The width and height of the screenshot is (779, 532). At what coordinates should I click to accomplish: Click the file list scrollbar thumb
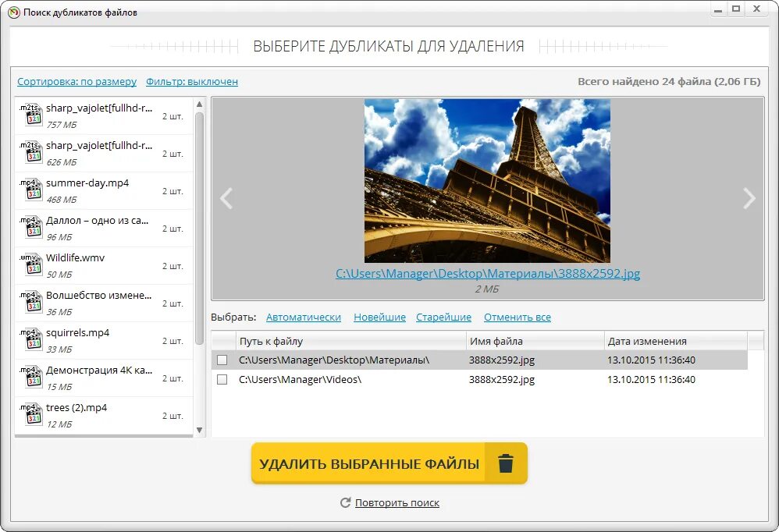(x=199, y=229)
